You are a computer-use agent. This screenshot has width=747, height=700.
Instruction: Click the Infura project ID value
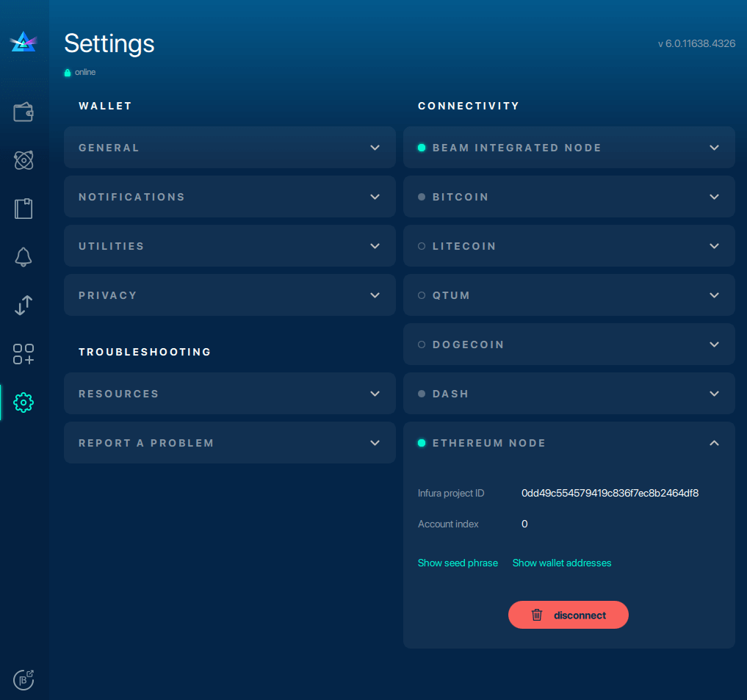click(610, 494)
